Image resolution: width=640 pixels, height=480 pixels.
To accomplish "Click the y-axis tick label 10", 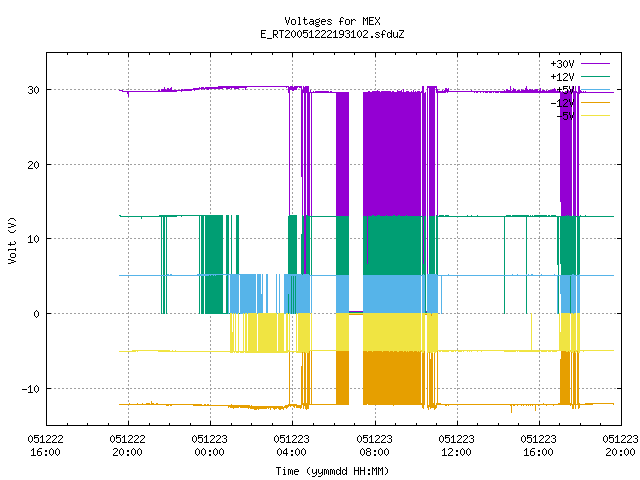I will [x=33, y=239].
